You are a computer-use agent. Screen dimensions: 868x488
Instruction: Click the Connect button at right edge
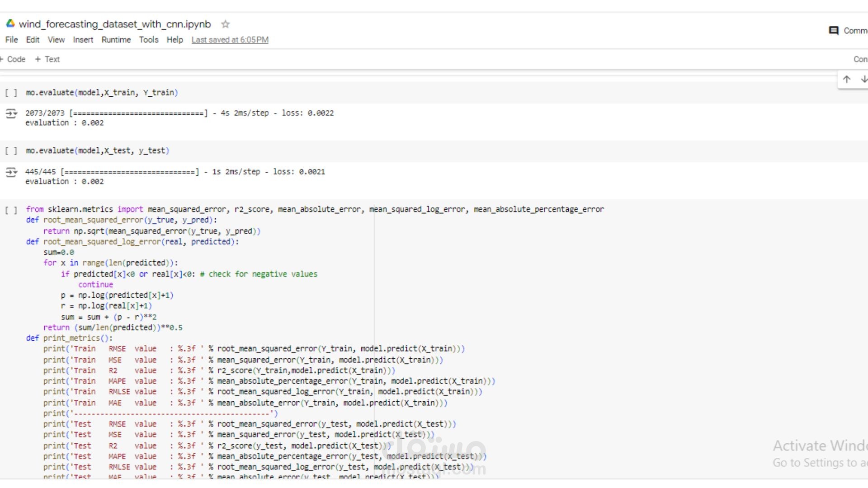point(860,59)
